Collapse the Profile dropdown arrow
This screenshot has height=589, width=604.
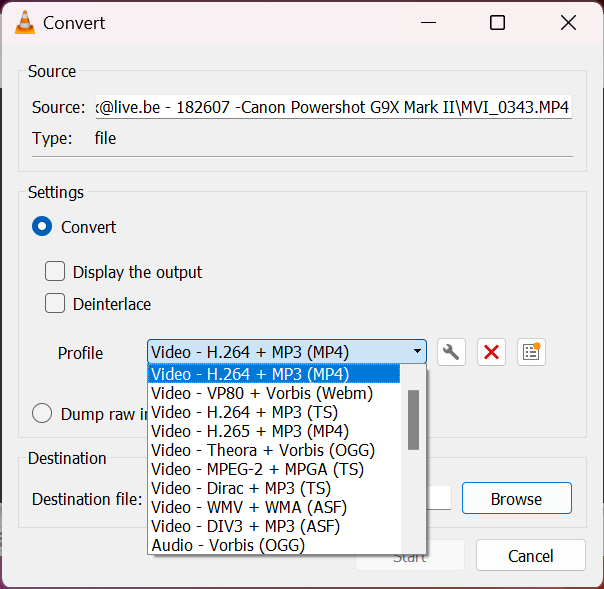[x=417, y=351]
